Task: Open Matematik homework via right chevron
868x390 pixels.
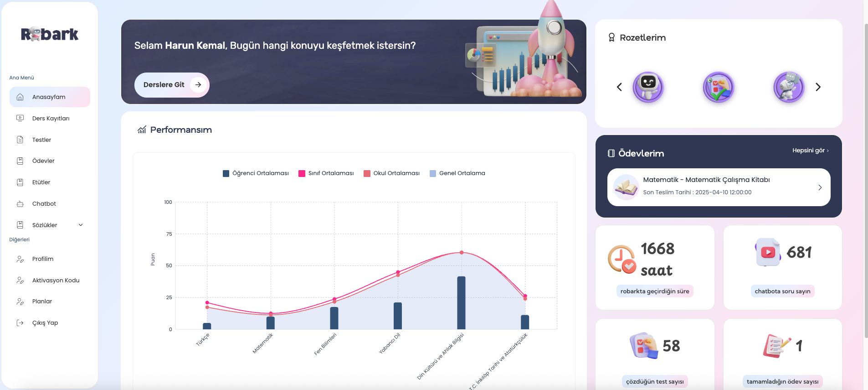Action: (x=820, y=187)
